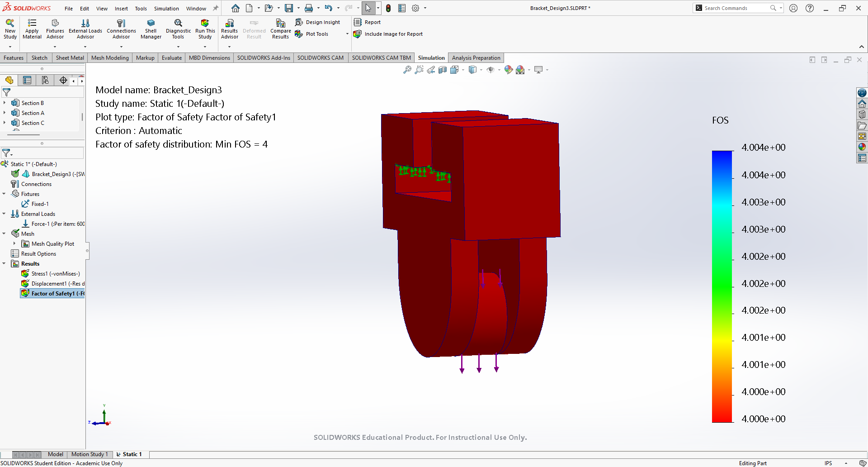Toggle the Select cursor tool
The width and height of the screenshot is (868, 467).
(x=368, y=8)
